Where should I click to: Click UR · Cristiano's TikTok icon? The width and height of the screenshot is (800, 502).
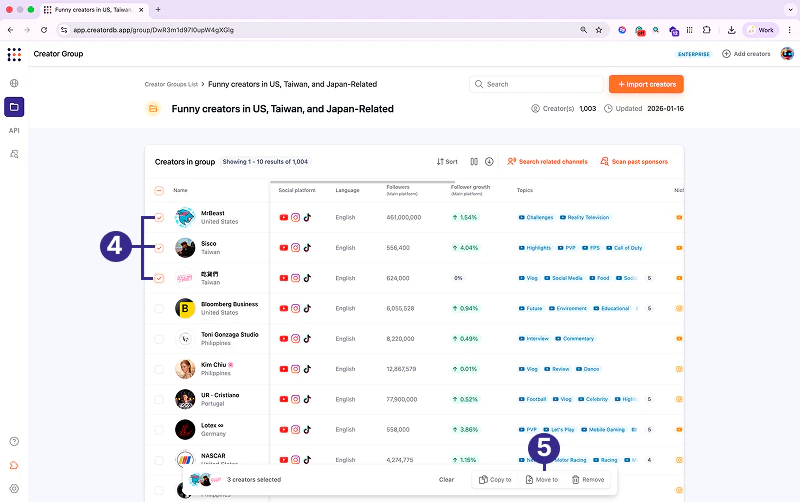307,399
